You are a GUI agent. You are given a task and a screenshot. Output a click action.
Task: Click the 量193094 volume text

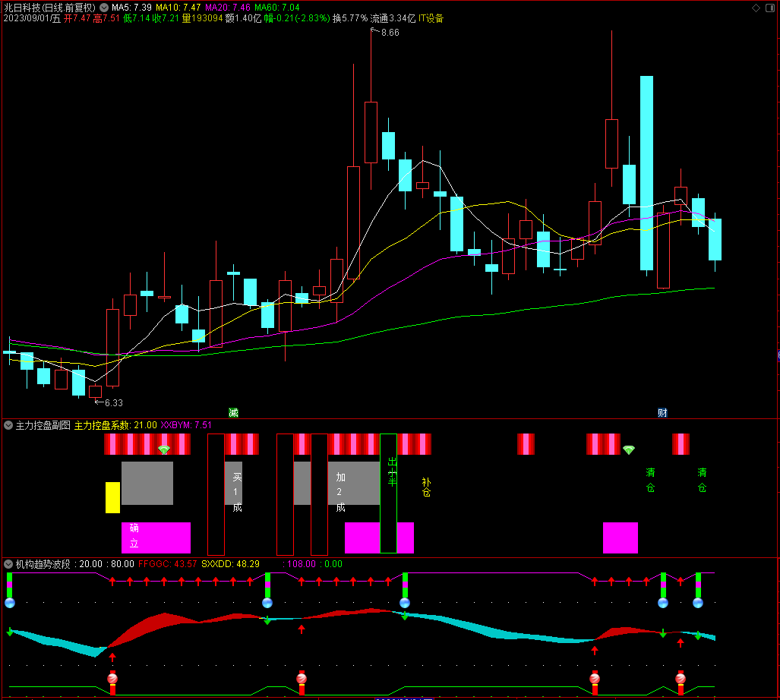point(202,18)
